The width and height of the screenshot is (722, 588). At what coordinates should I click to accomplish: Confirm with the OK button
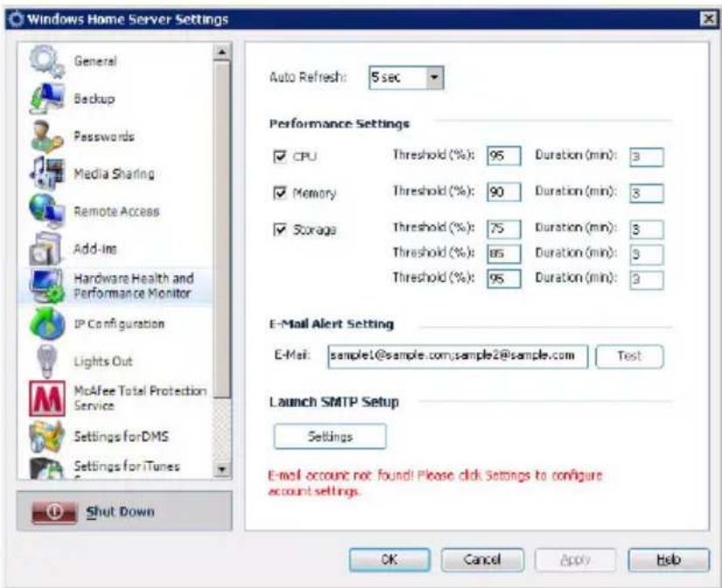389,560
